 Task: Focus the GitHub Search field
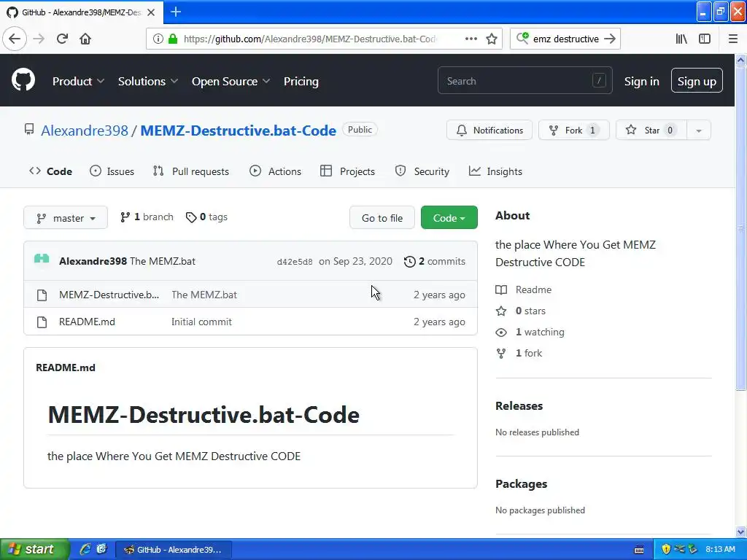coord(525,81)
